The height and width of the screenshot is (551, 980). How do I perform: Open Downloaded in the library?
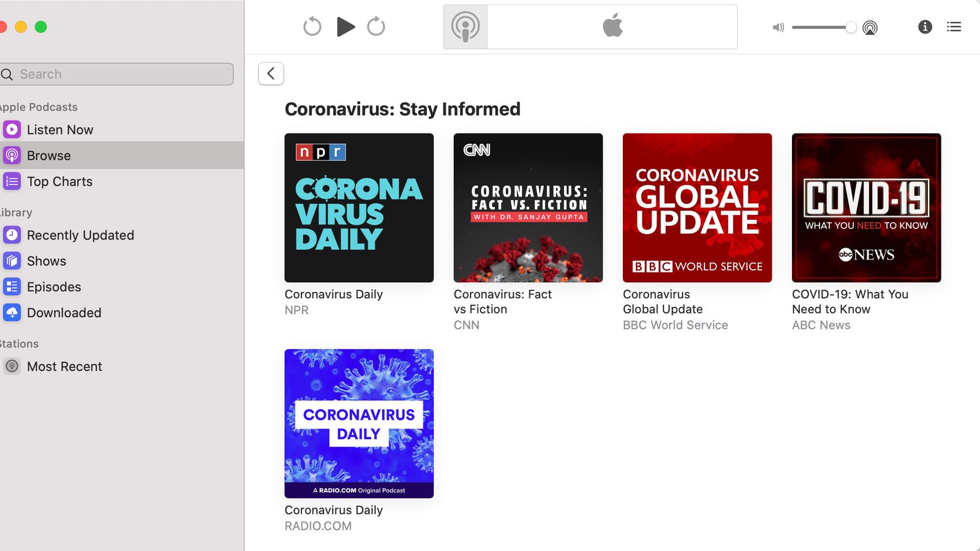click(x=122, y=312)
